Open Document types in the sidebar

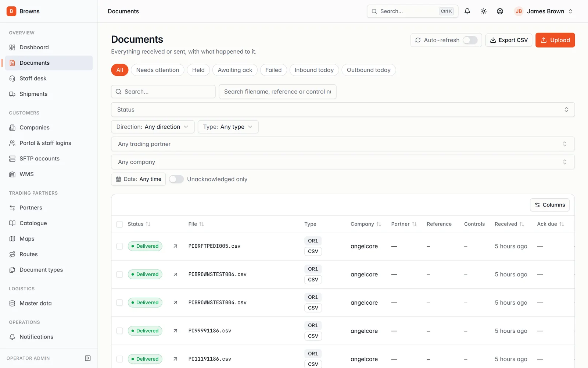[49, 270]
